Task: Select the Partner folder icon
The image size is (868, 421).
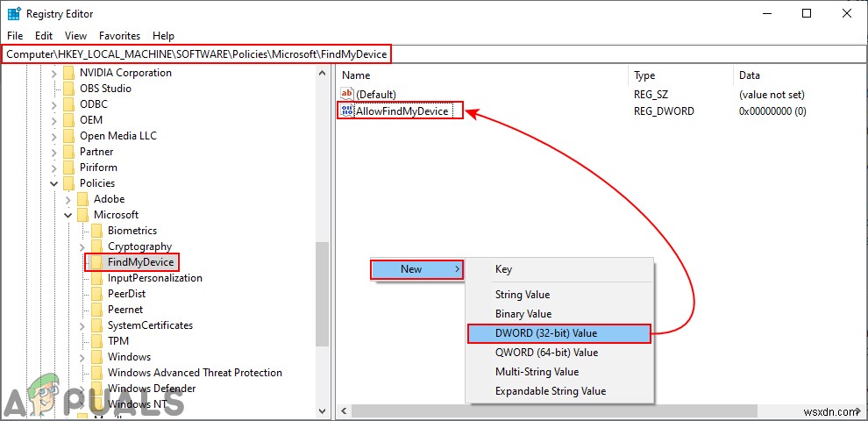Action: point(68,152)
